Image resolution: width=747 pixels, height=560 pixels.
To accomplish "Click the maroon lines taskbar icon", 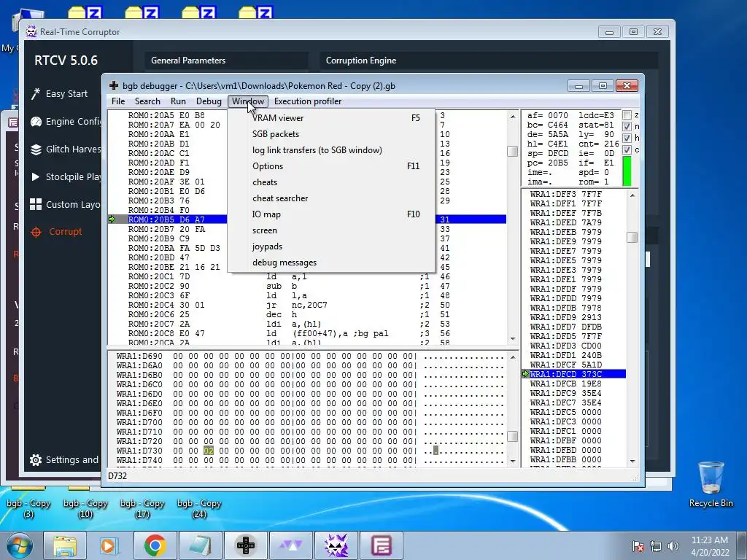I will pyautogui.click(x=381, y=545).
